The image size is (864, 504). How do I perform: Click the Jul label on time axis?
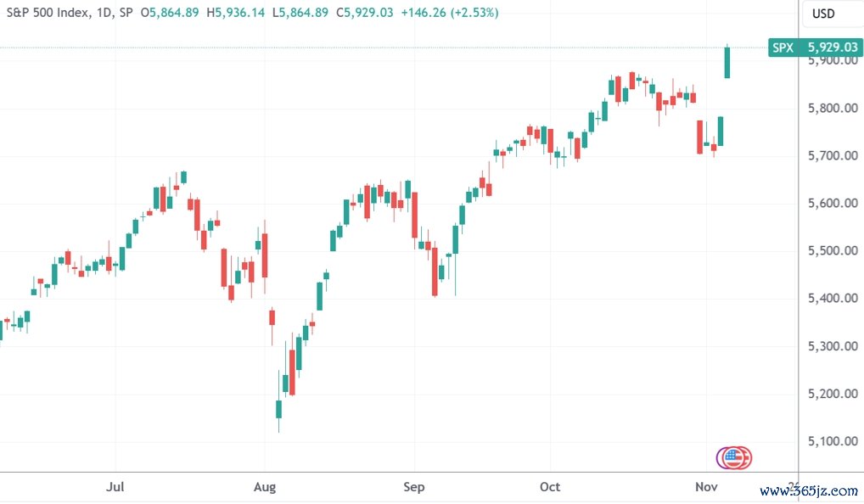(116, 487)
